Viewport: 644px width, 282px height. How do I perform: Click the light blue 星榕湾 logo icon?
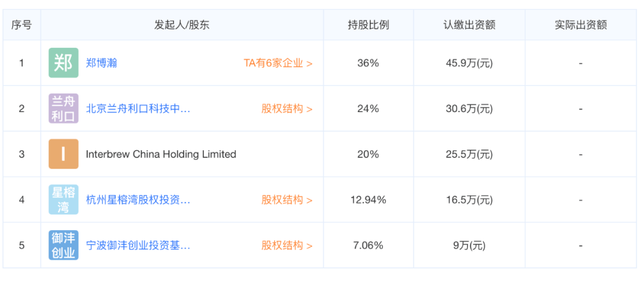(63, 200)
